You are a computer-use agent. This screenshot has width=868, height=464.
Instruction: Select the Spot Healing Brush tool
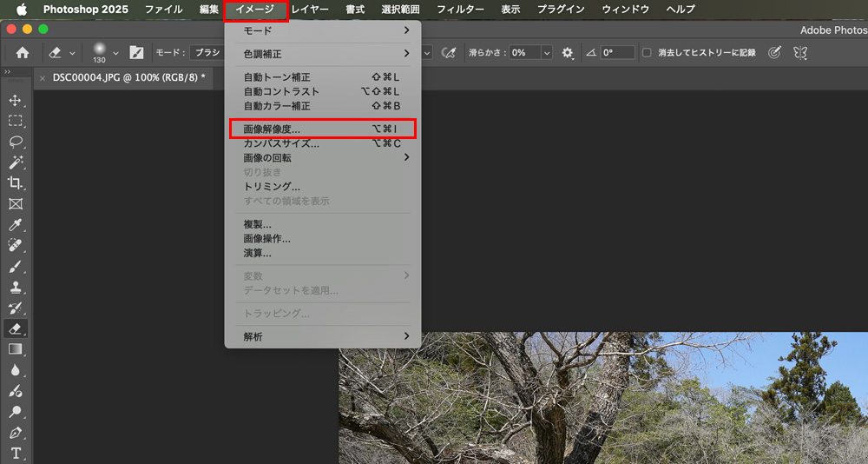click(x=16, y=246)
